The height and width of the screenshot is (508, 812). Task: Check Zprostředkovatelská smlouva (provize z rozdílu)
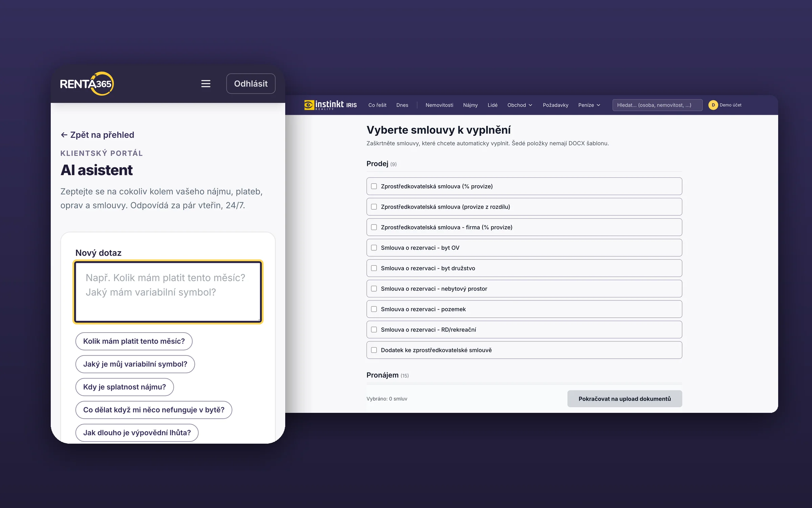(374, 207)
